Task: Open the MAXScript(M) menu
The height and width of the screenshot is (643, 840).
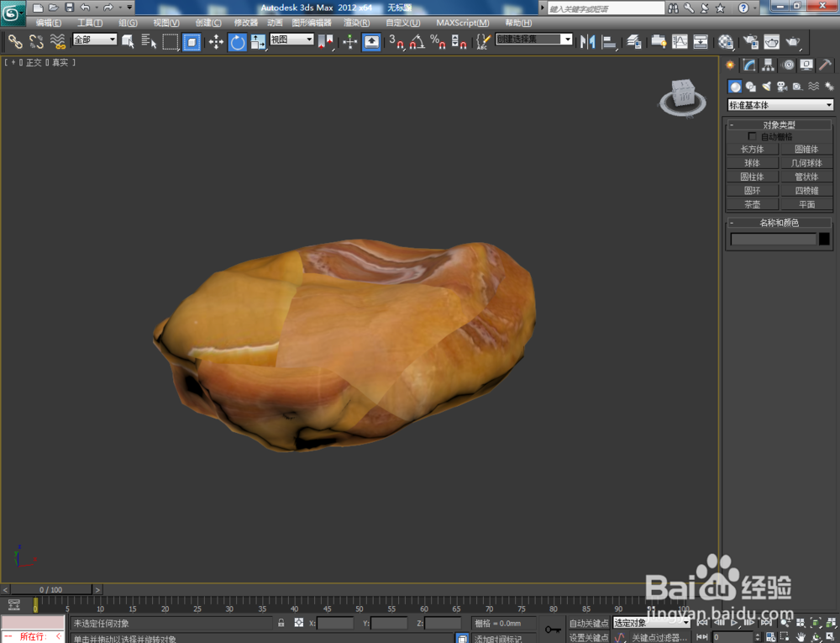Action: (x=462, y=23)
